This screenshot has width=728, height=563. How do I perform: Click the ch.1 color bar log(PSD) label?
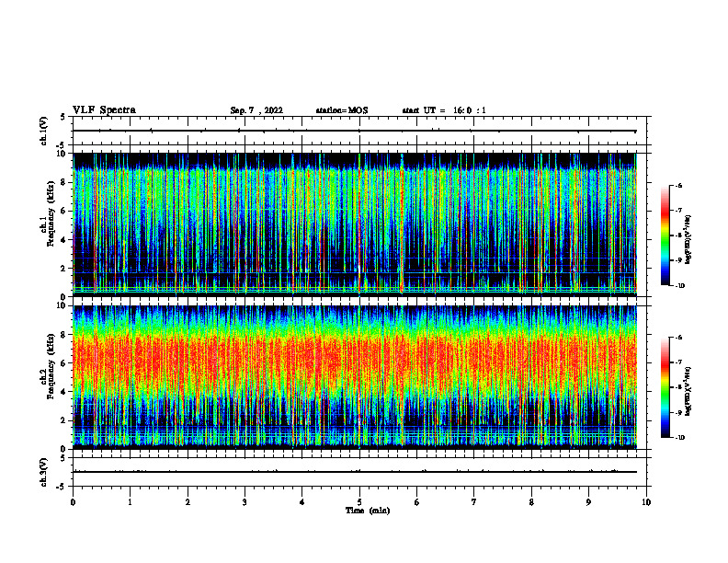tap(688, 240)
